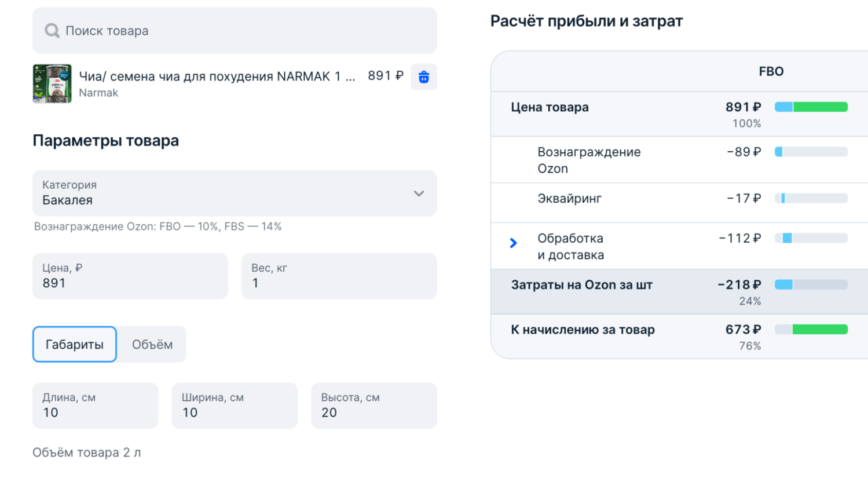Delete product with the trash icon
This screenshot has height=486, width=868.
pos(424,77)
